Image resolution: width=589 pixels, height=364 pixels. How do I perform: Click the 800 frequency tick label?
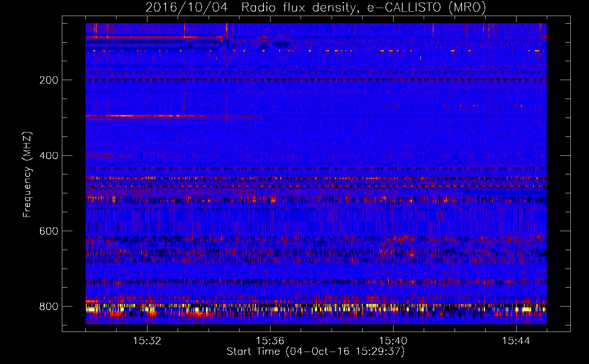(x=49, y=307)
